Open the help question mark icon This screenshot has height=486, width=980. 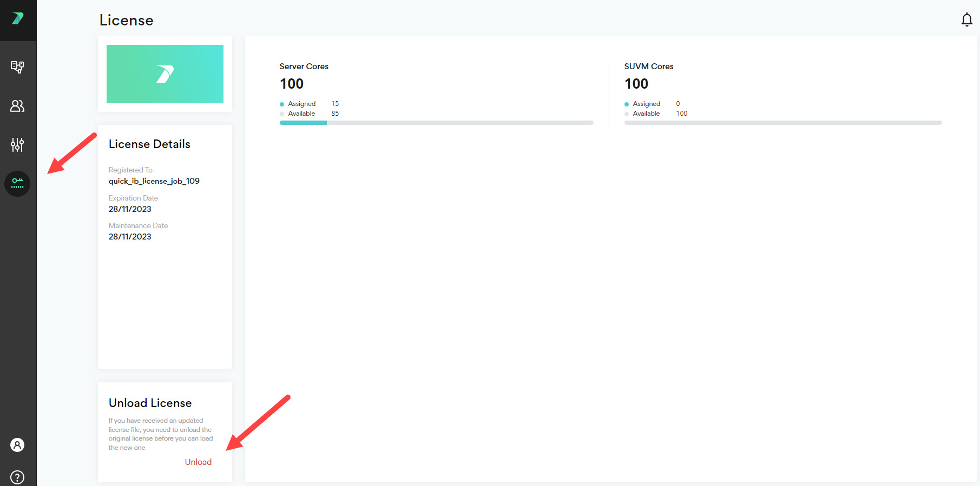click(17, 477)
